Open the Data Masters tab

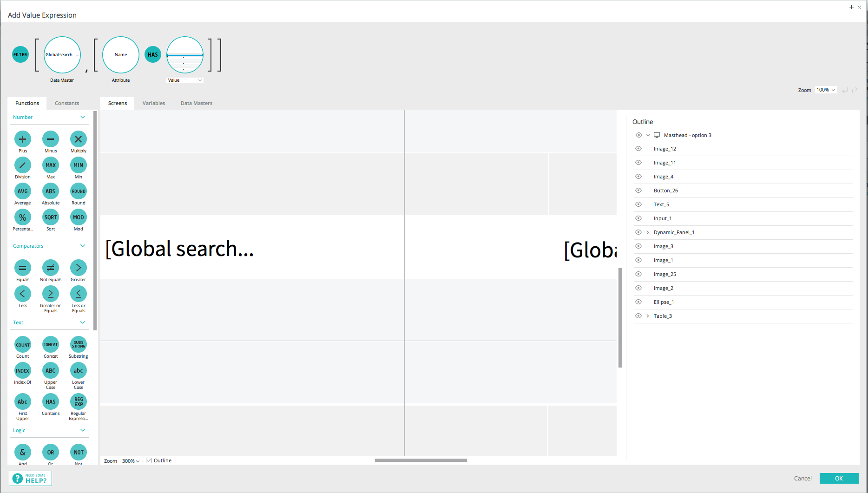pos(196,103)
